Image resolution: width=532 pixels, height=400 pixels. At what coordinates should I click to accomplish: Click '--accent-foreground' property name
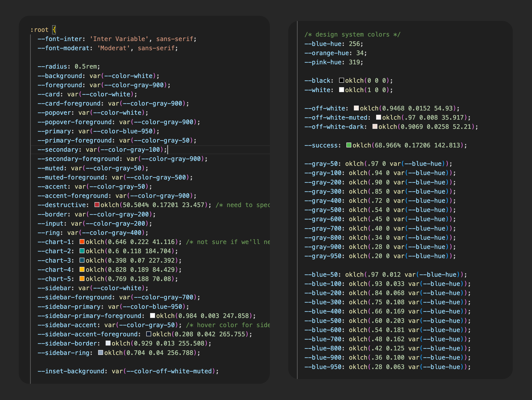pyautogui.click(x=73, y=196)
